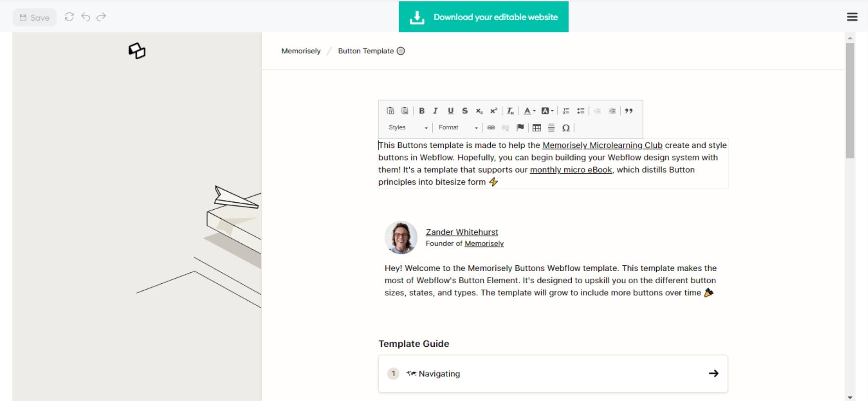Screen dimensions: 868x401
Task: Click Download your editable website button
Action: coord(484,17)
